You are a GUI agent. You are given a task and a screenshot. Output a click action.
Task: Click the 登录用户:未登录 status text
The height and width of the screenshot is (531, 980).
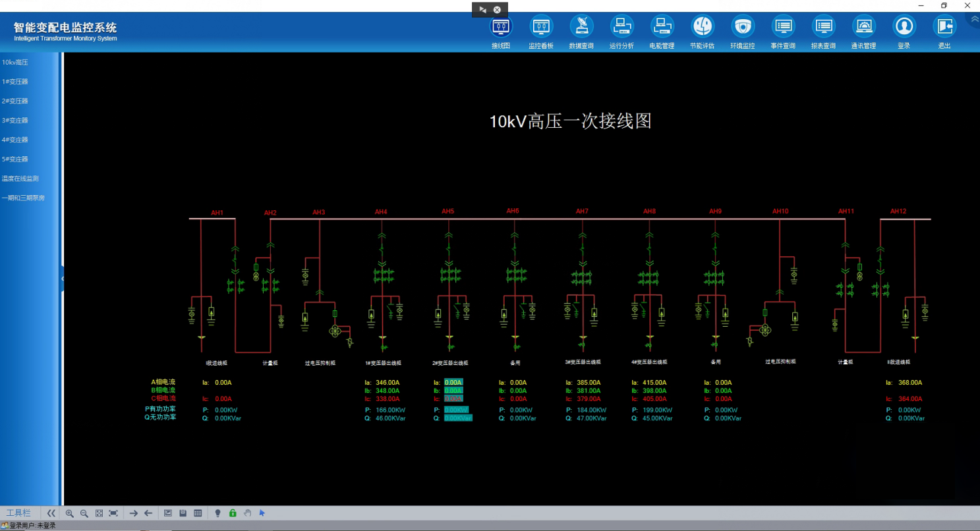32,526
